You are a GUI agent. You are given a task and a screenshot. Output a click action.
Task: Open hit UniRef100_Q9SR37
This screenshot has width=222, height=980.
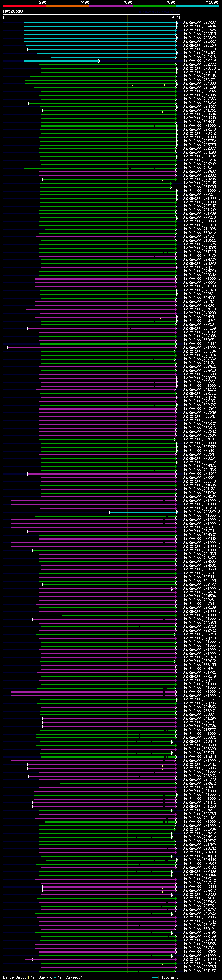tap(199, 23)
